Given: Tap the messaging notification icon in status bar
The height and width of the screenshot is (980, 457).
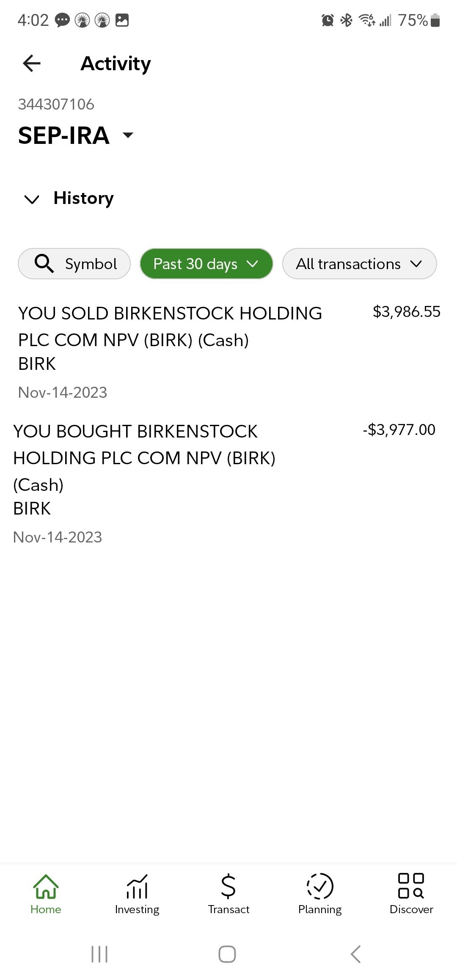Looking at the screenshot, I should pos(63,20).
